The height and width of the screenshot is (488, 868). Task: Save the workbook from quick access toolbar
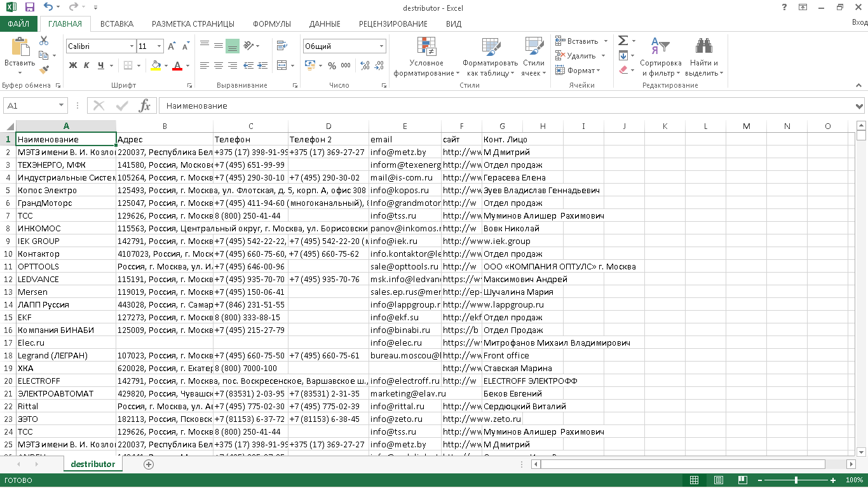(x=30, y=8)
